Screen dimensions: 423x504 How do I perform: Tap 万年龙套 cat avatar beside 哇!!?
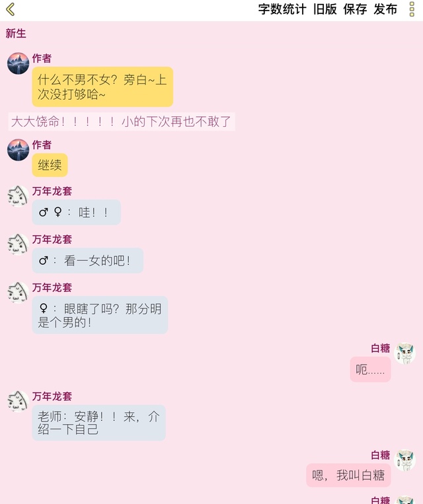pyautogui.click(x=19, y=196)
